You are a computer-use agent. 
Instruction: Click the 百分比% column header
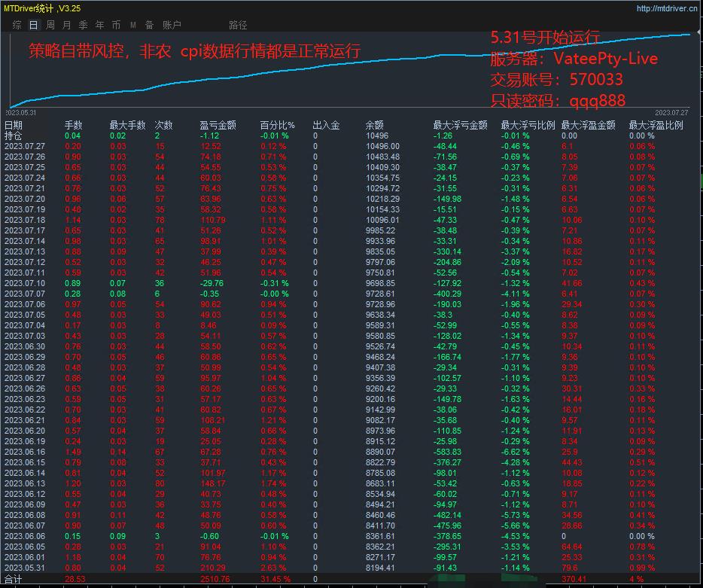coord(278,126)
